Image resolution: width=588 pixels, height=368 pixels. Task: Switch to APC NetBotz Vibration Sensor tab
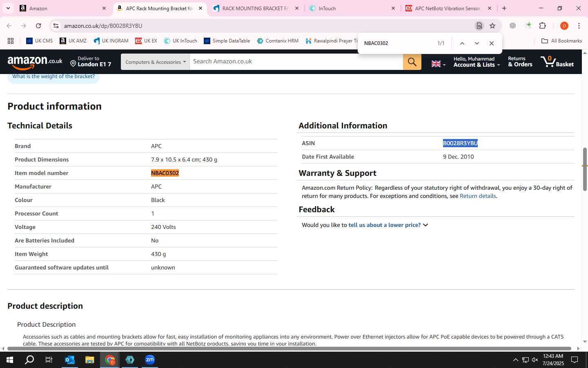tap(448, 8)
